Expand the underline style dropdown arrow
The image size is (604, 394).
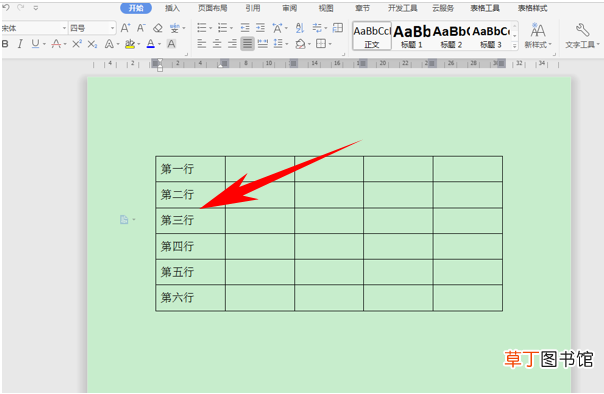tap(44, 44)
